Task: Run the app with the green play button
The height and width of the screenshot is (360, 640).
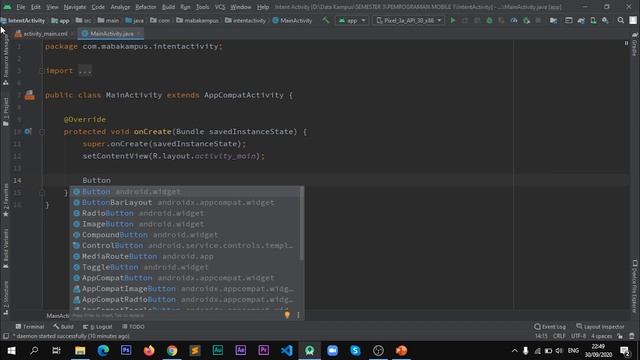Action: (453, 20)
